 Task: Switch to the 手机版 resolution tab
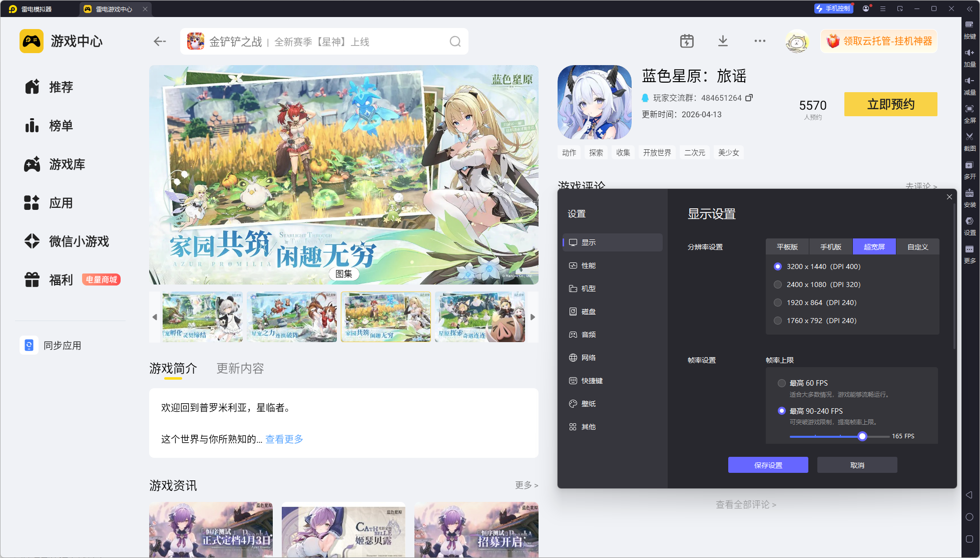[830, 247]
